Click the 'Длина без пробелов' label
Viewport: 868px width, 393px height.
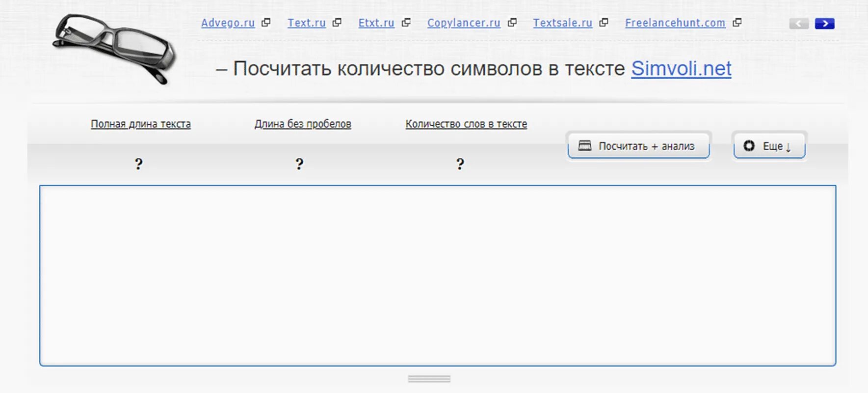[303, 124]
